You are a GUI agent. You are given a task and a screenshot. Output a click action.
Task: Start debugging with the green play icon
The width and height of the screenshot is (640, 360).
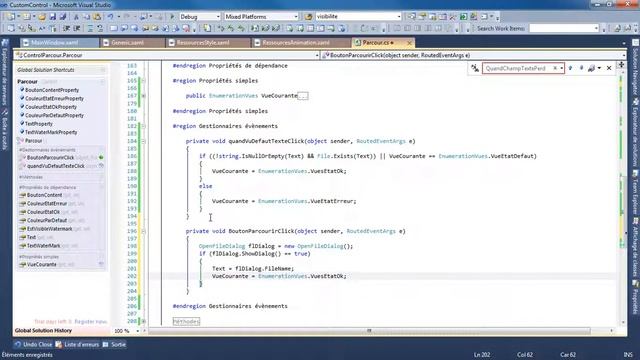[172, 17]
